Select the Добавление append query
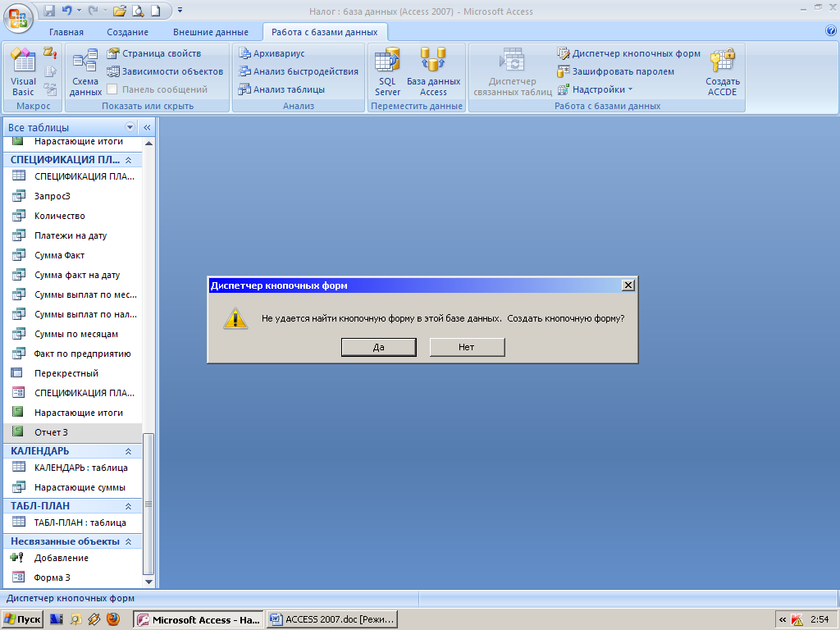Screen dimensions: 840x630 [x=73, y=558]
